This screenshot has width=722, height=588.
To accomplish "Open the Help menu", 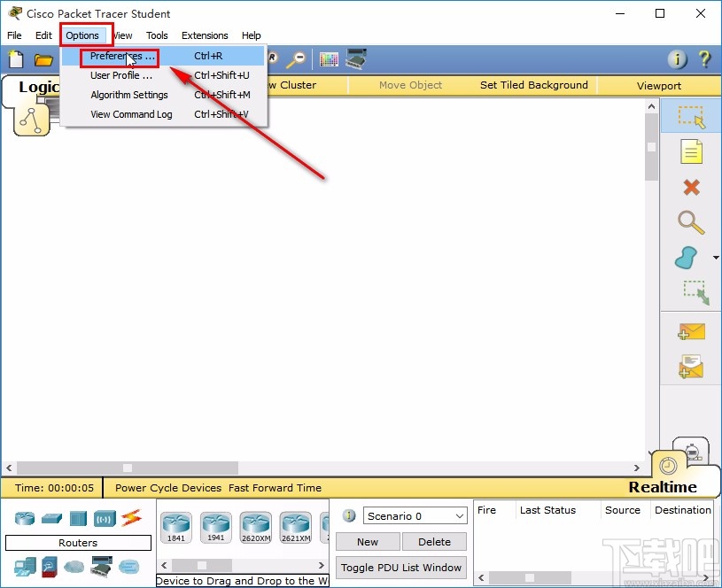I will click(x=252, y=35).
